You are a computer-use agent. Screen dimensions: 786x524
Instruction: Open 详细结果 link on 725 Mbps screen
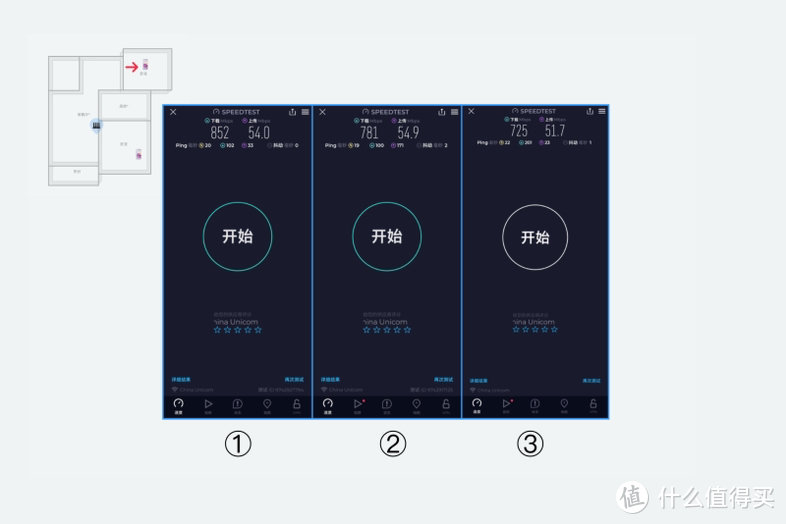coord(479,381)
